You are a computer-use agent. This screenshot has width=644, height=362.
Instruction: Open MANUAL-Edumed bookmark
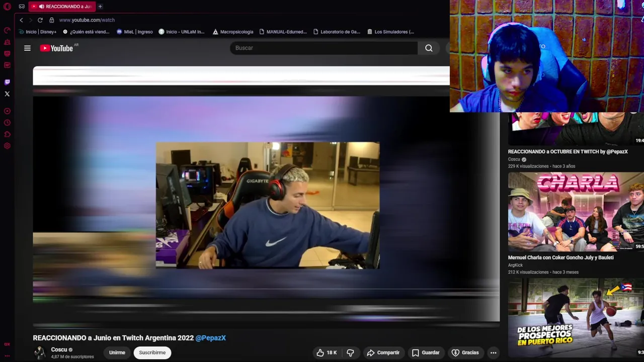click(x=283, y=32)
